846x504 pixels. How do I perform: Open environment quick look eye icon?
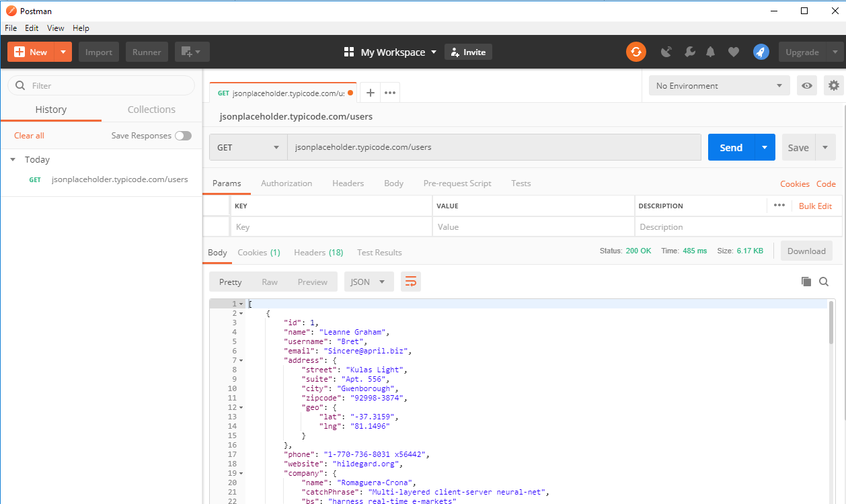click(807, 85)
